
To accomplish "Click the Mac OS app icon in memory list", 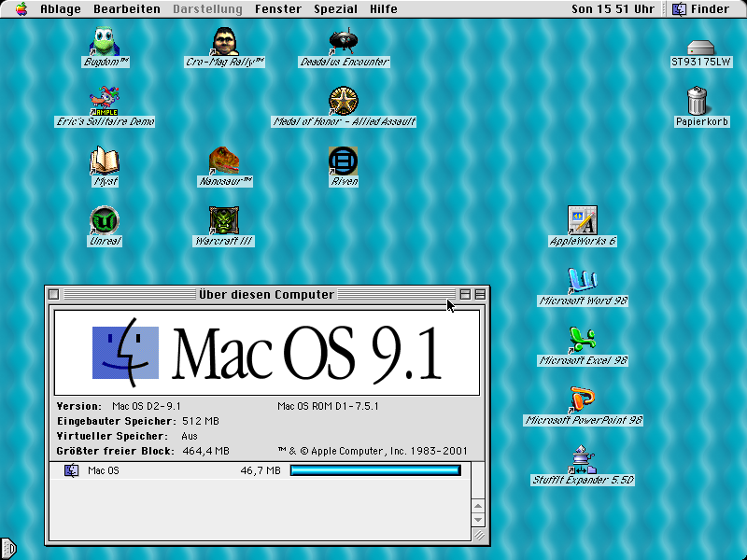I will click(x=72, y=470).
